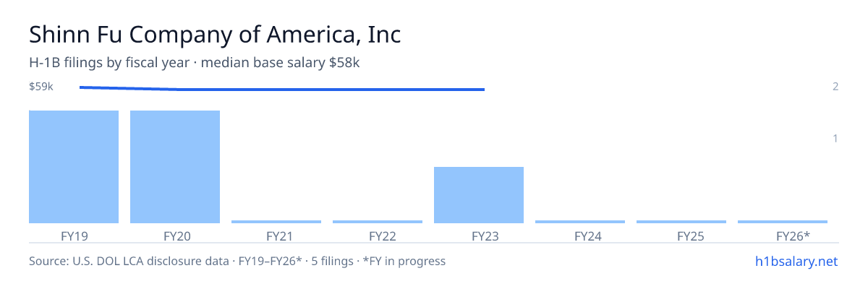Click the FY19 axis label

tap(74, 236)
